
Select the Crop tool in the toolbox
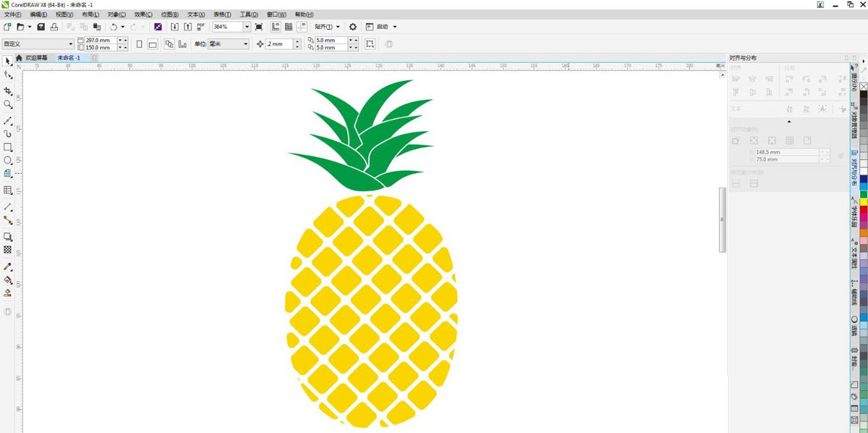tap(8, 91)
